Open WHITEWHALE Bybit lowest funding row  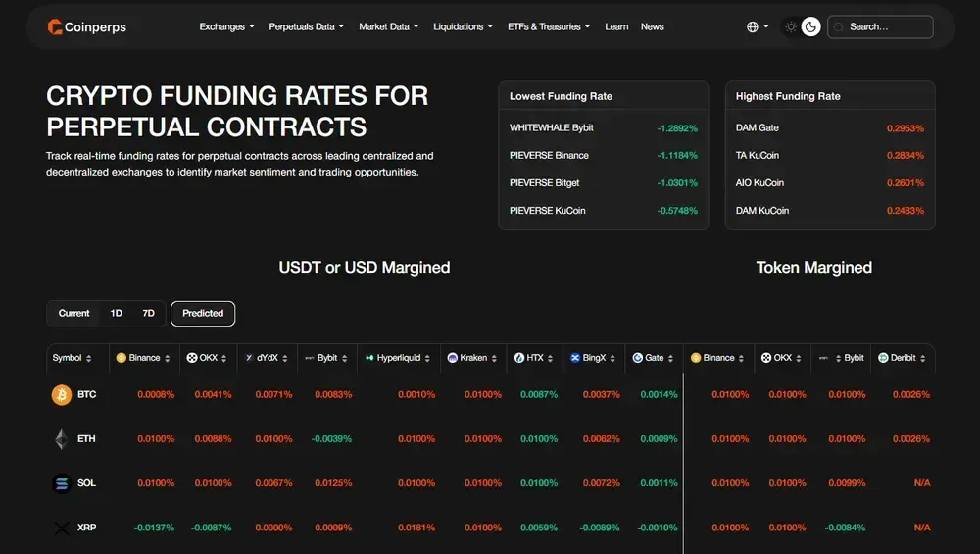click(x=603, y=127)
